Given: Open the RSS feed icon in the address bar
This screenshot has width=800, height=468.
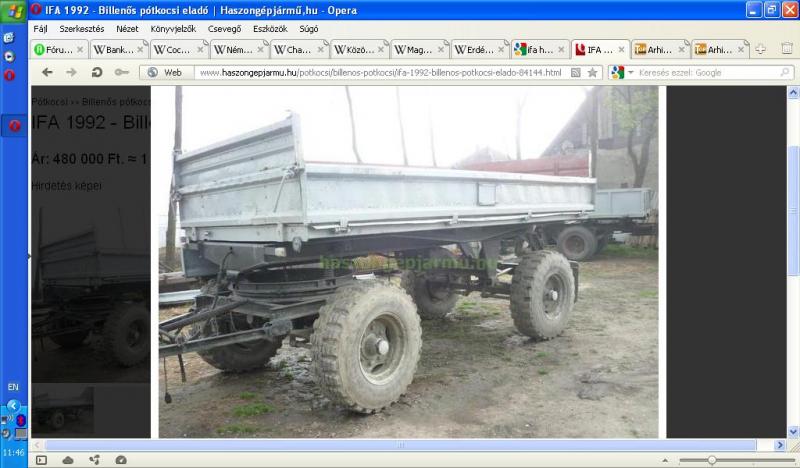Looking at the screenshot, I should pos(576,72).
